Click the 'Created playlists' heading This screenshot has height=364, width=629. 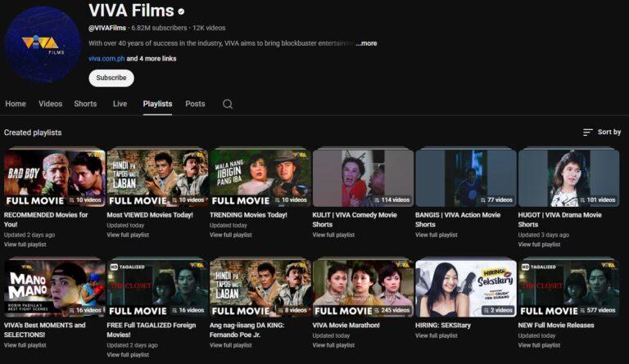[x=33, y=133]
